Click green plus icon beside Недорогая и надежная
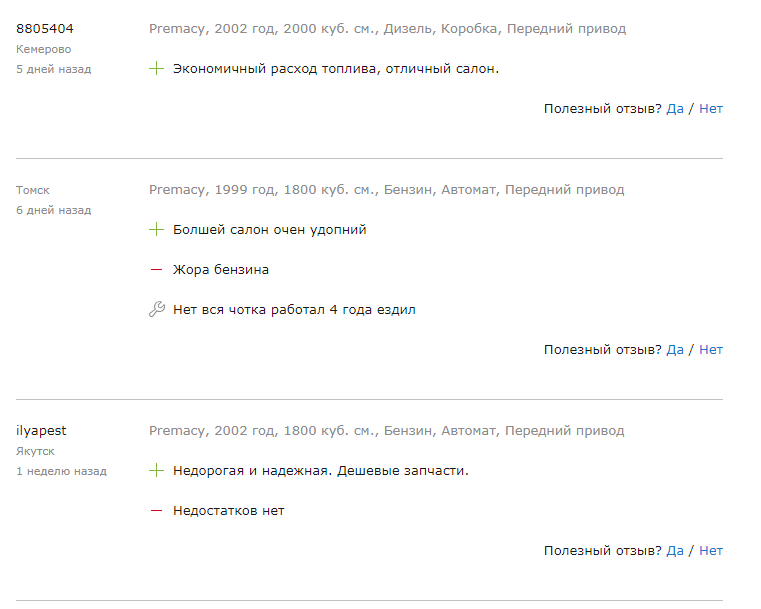761x609 pixels. click(156, 470)
